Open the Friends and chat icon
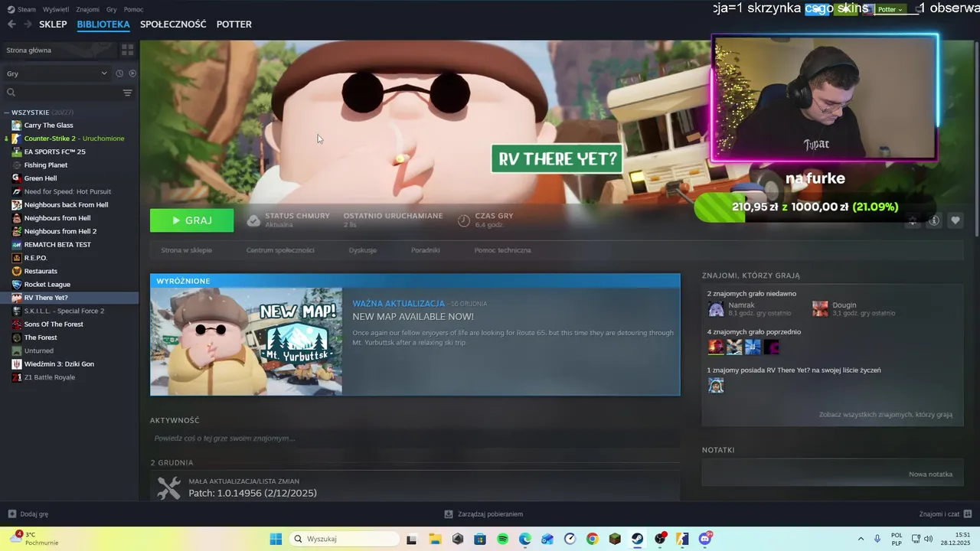 [968, 514]
